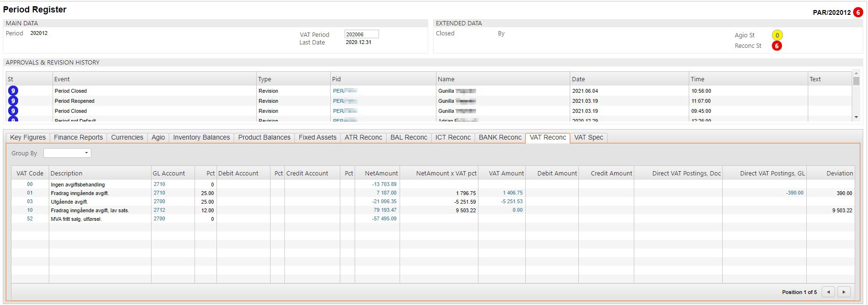Select the Key Figures tab
This screenshot has height=305, width=868.
point(28,138)
